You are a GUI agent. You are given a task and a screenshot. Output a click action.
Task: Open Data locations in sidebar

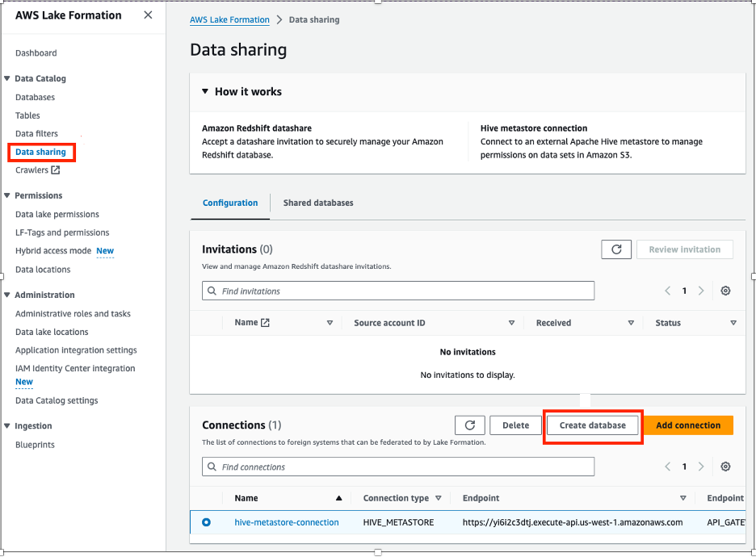(43, 270)
